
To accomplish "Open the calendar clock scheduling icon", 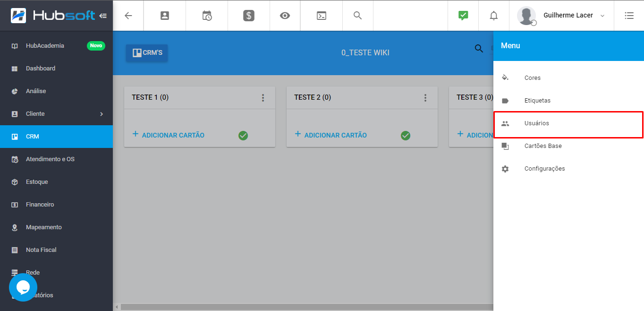I will pyautogui.click(x=207, y=16).
